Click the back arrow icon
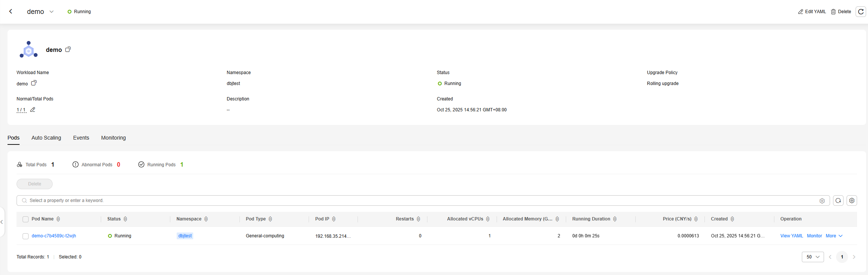This screenshot has height=275, width=868. click(x=11, y=11)
